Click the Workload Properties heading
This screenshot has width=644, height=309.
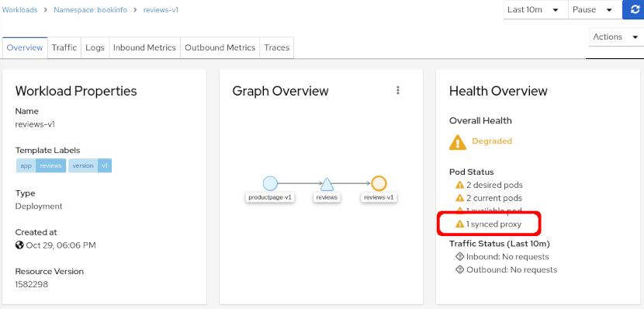[76, 91]
